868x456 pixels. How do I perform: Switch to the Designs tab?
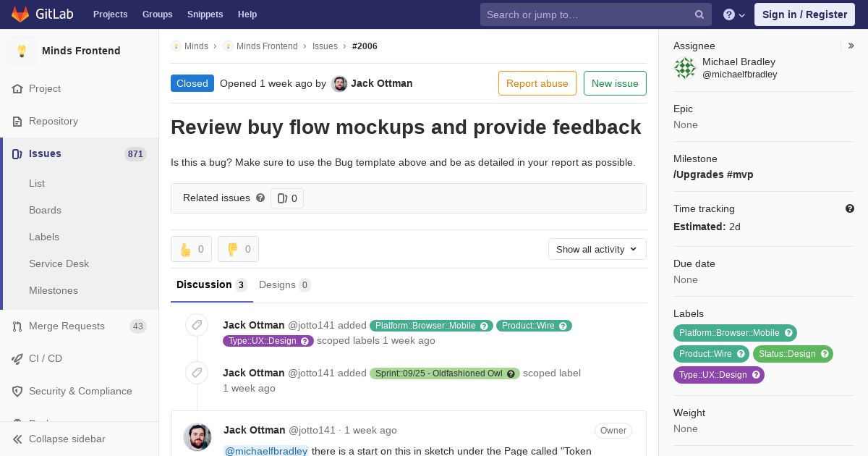click(284, 284)
